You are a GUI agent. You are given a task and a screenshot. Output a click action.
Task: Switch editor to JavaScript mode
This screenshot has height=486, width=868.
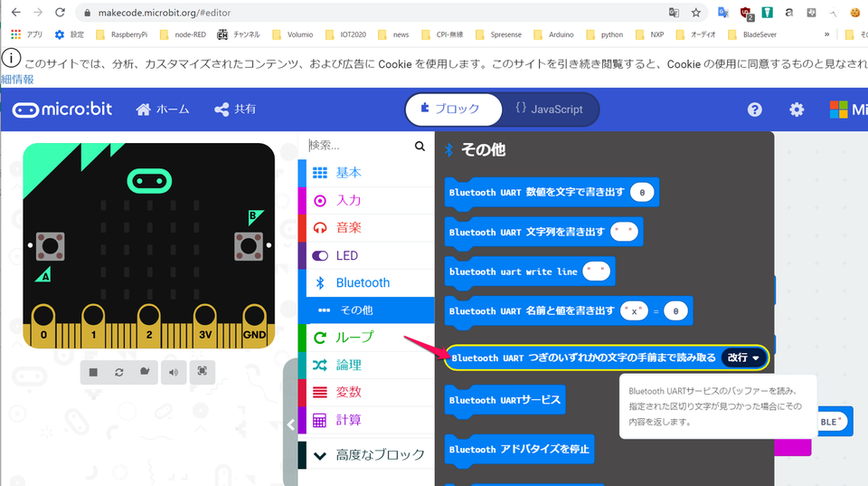(549, 110)
